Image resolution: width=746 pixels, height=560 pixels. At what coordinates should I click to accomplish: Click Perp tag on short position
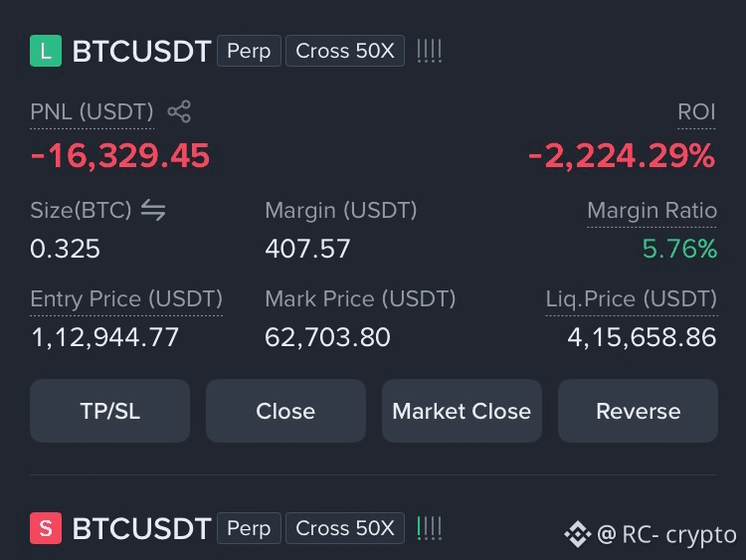point(249,528)
